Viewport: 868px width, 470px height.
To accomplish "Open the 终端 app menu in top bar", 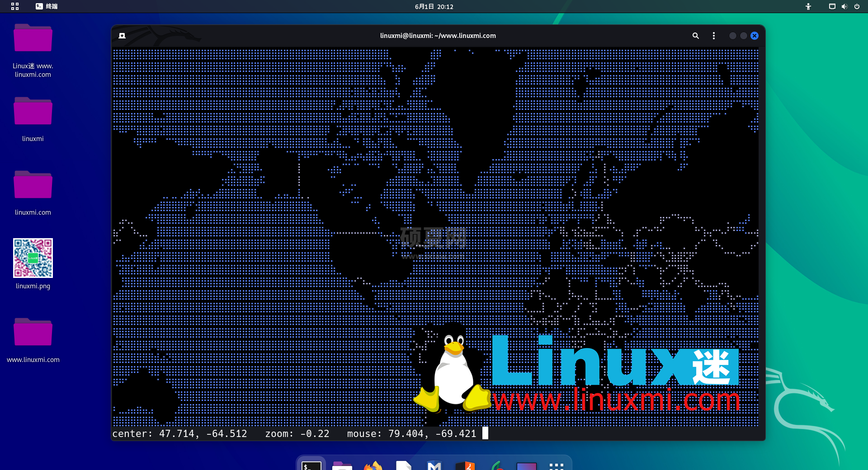I will tap(47, 6).
